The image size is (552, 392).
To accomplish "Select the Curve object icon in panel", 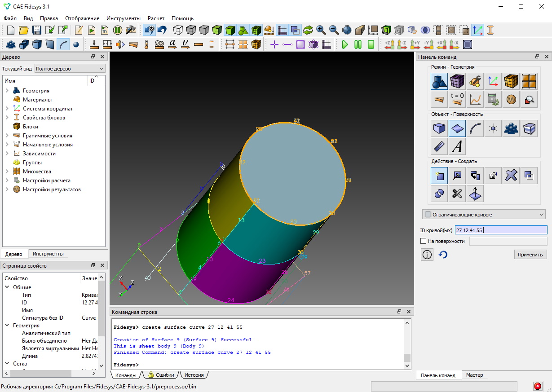I will pos(475,129).
